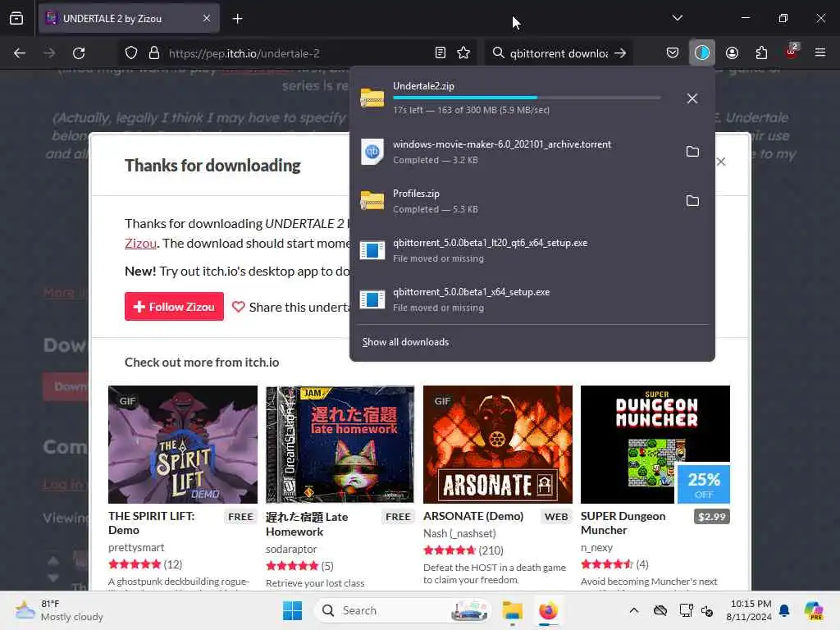Open tracking protection shield info
This screenshot has height=630, width=840.
click(131, 53)
